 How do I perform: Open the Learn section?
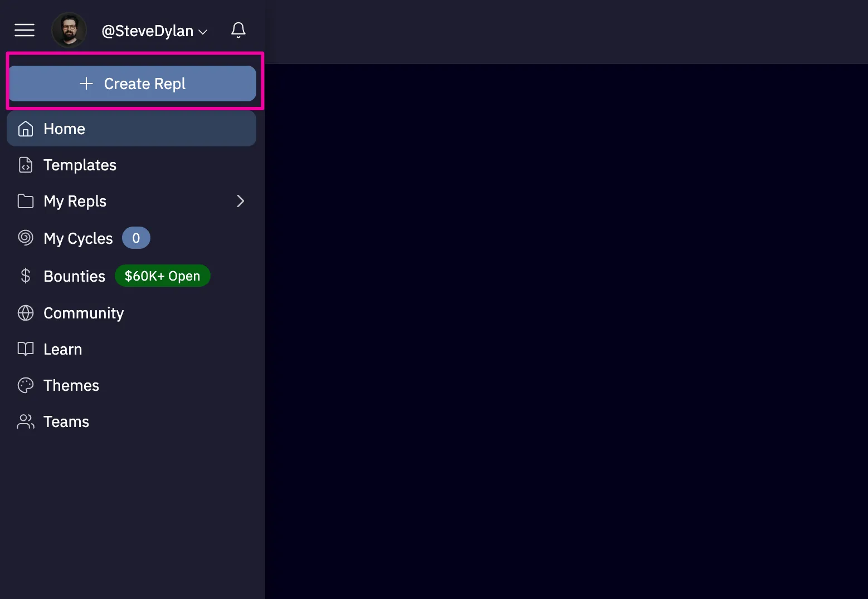pyautogui.click(x=131, y=349)
